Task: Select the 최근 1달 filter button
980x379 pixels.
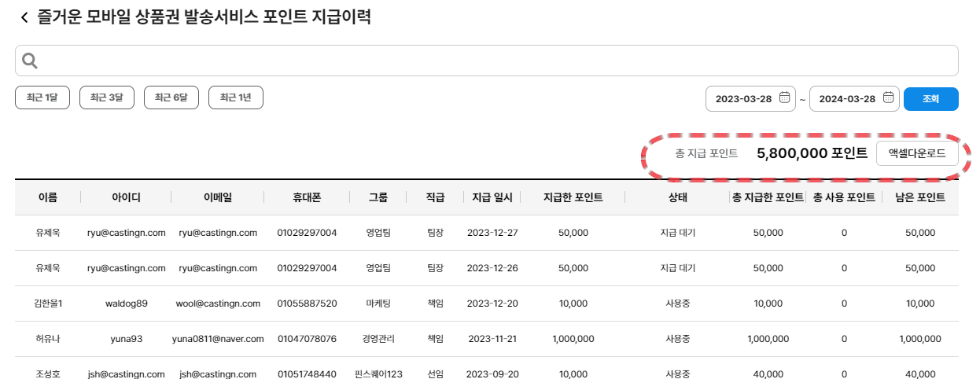Action: click(x=42, y=98)
